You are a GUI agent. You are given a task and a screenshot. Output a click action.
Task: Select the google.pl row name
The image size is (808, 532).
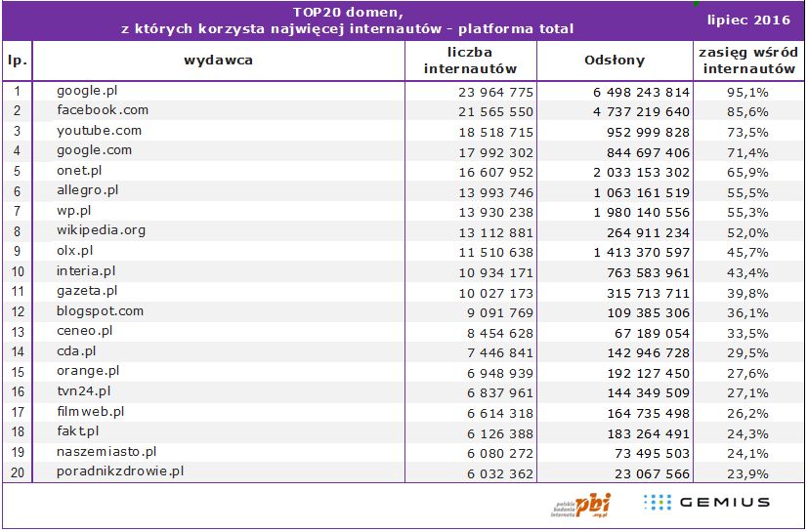[x=87, y=91]
